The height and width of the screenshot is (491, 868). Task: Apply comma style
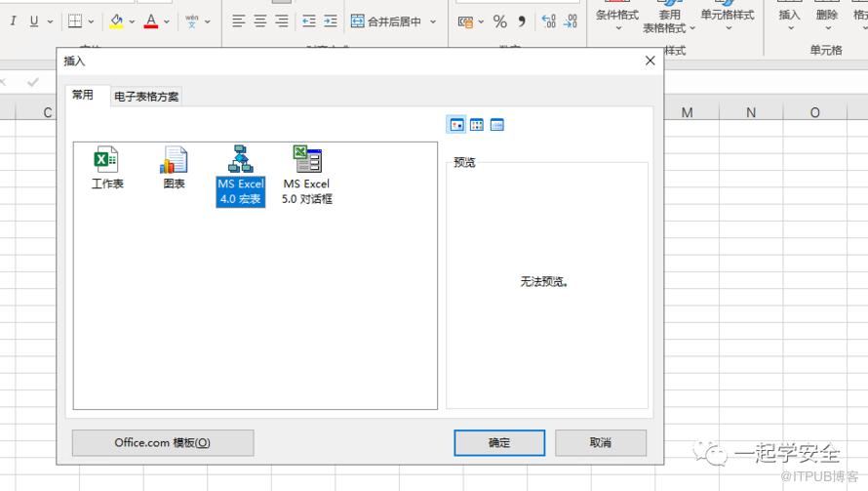522,21
